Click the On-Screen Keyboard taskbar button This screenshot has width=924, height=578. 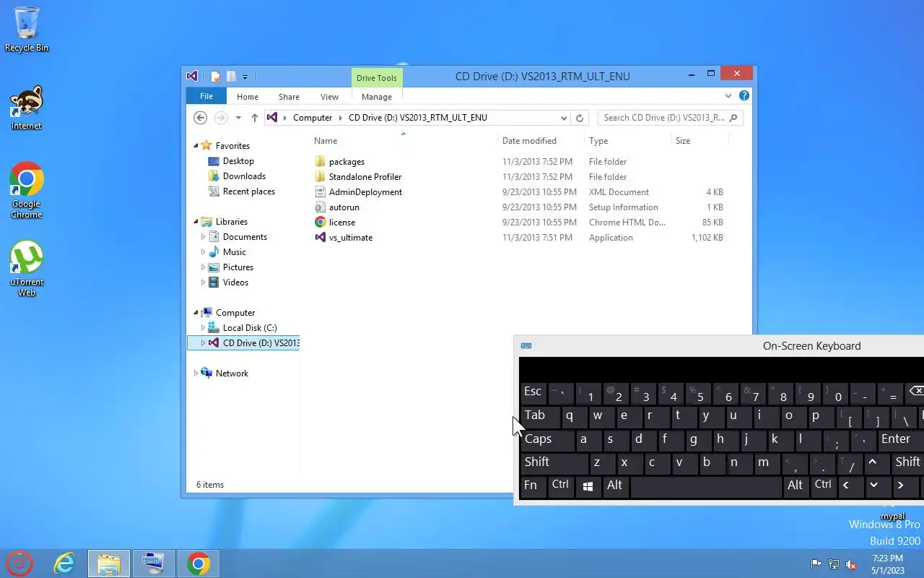click(x=153, y=564)
